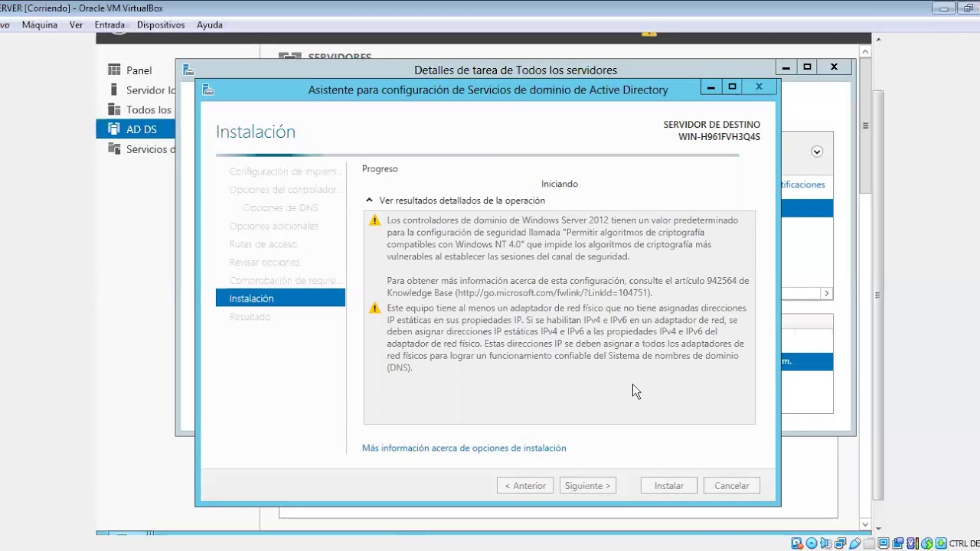
Task: Click the Siguiente button
Action: pyautogui.click(x=588, y=486)
